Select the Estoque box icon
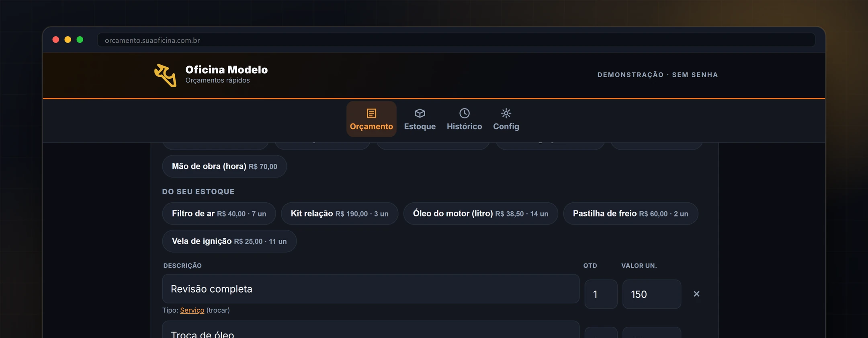This screenshot has height=338, width=868. click(420, 113)
